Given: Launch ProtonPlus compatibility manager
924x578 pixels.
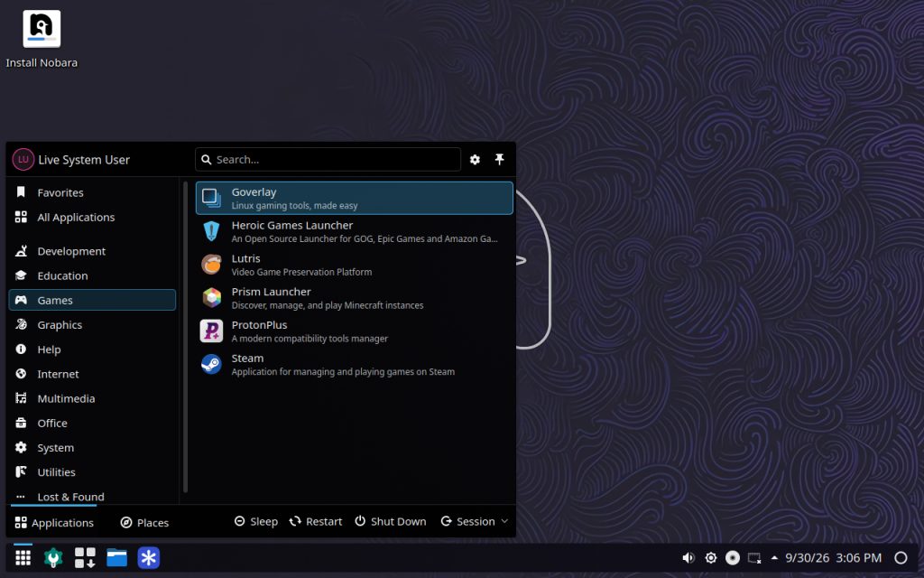Looking at the screenshot, I should pos(354,331).
